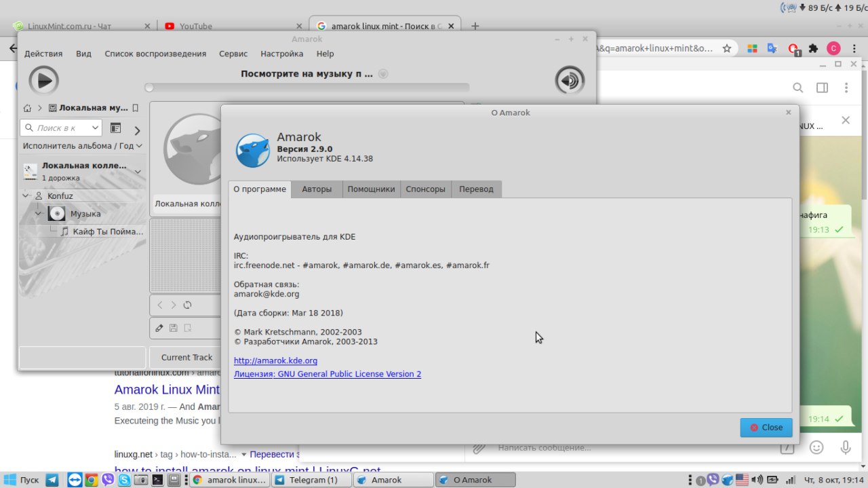Toggle the merged view icon beside the search field
This screenshot has width=868, height=488.
point(115,128)
